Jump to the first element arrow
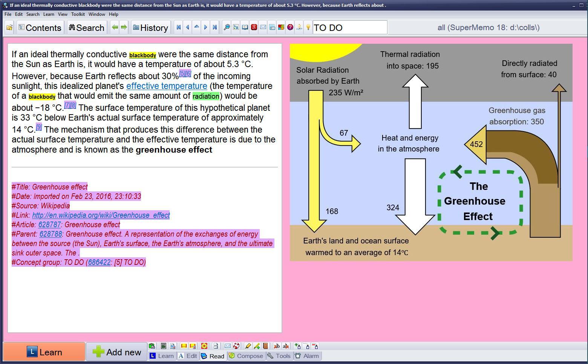The image size is (588, 364). tap(179, 28)
